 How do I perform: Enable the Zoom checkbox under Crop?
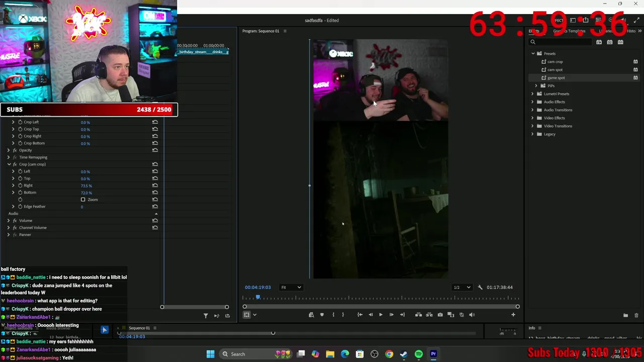pos(83,200)
